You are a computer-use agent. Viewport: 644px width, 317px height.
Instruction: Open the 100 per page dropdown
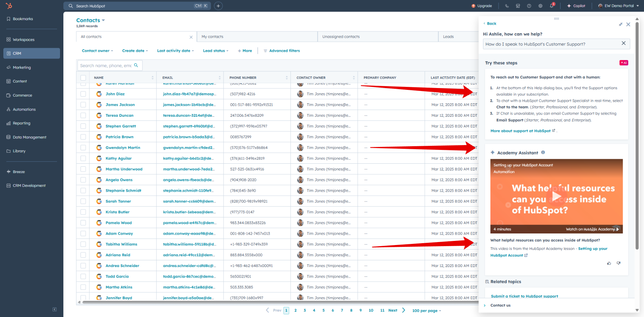pyautogui.click(x=426, y=311)
